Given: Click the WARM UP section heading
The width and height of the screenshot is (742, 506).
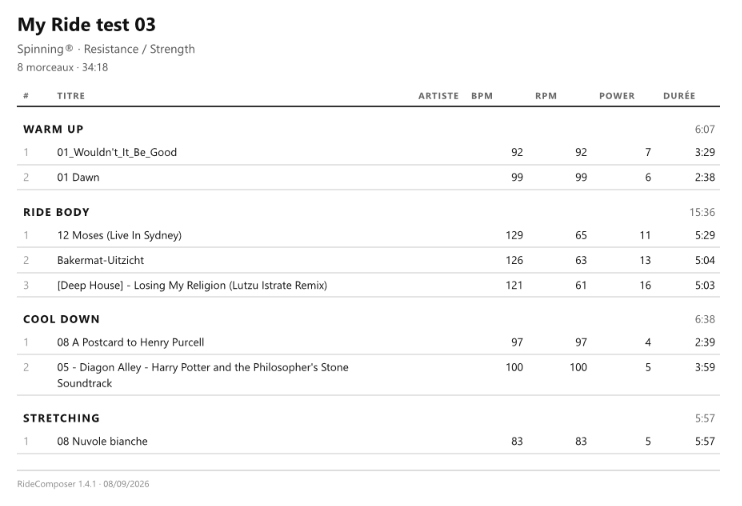Looking at the screenshot, I should [x=53, y=129].
